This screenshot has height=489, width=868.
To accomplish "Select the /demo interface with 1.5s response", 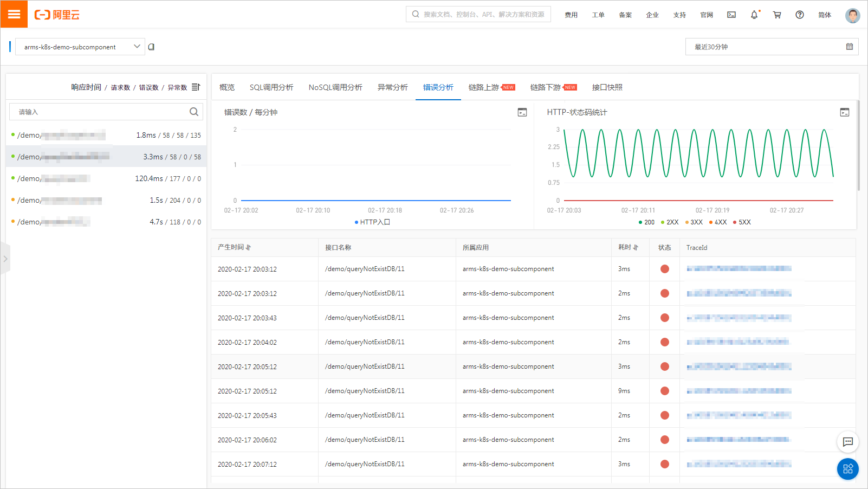I will (x=106, y=200).
